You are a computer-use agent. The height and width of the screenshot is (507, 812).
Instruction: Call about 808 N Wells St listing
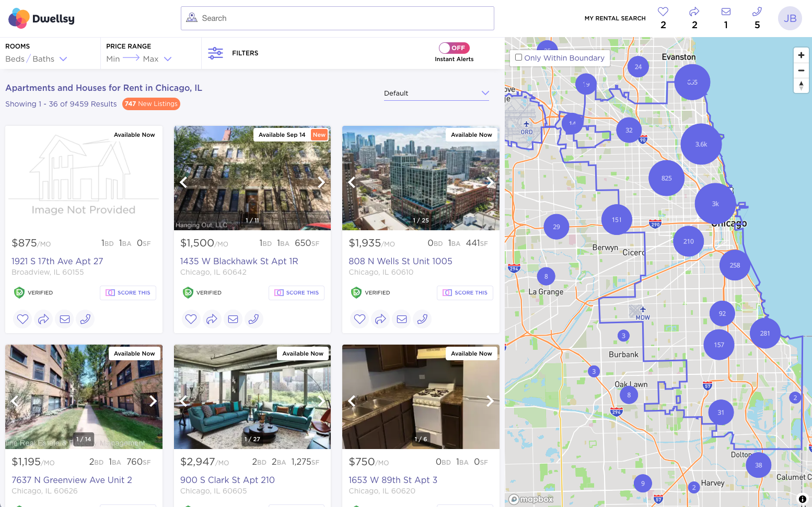[x=422, y=319]
